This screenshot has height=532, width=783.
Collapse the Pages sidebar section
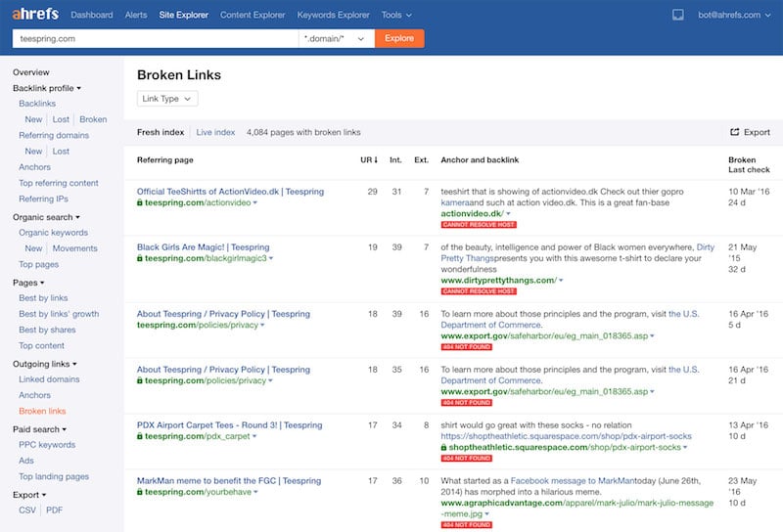(28, 283)
